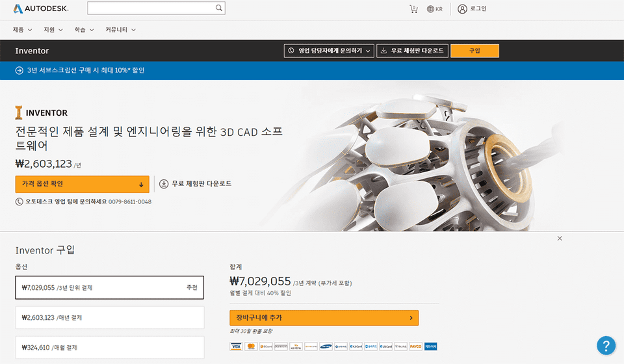The width and height of the screenshot is (624, 364).
Task: Click the sales phone number 0079-8611-0048
Action: (130, 201)
